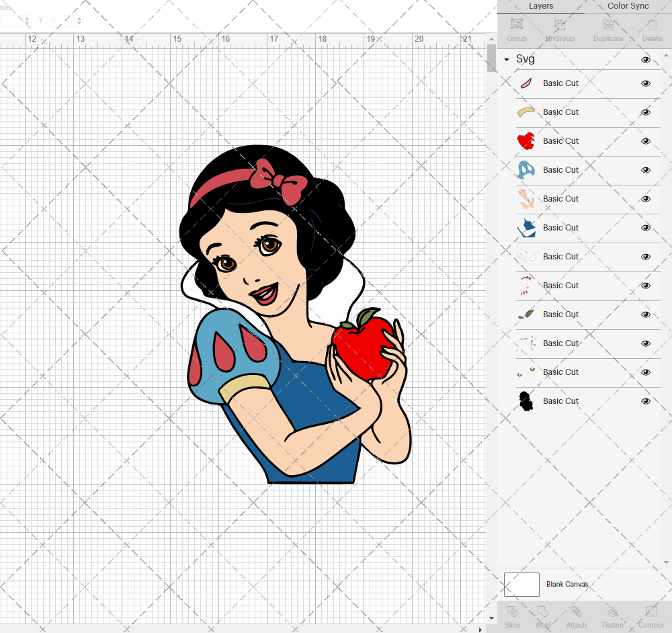Click the UnGroup icon

coord(559,24)
